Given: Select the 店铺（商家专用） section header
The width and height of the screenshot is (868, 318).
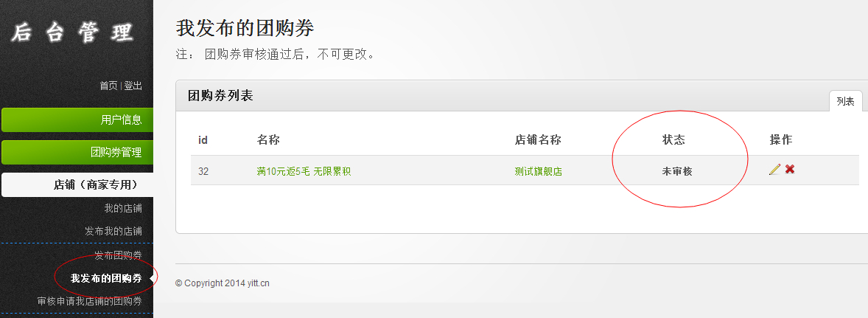Looking at the screenshot, I should point(77,184).
